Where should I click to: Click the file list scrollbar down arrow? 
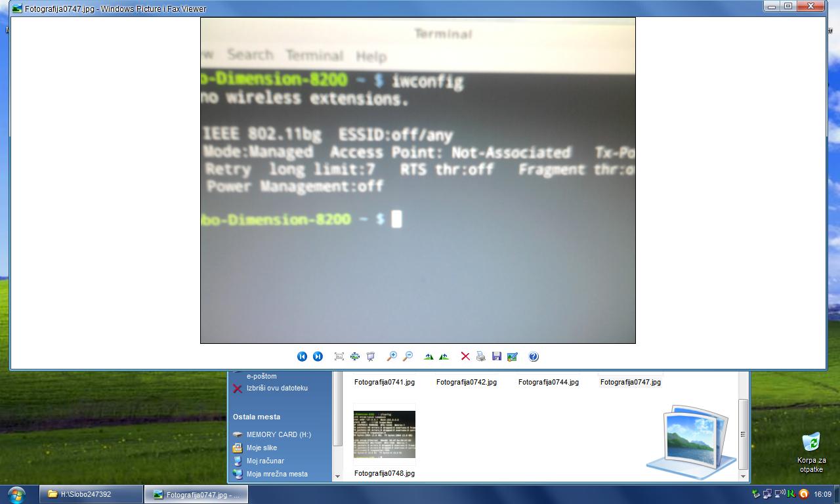(743, 476)
